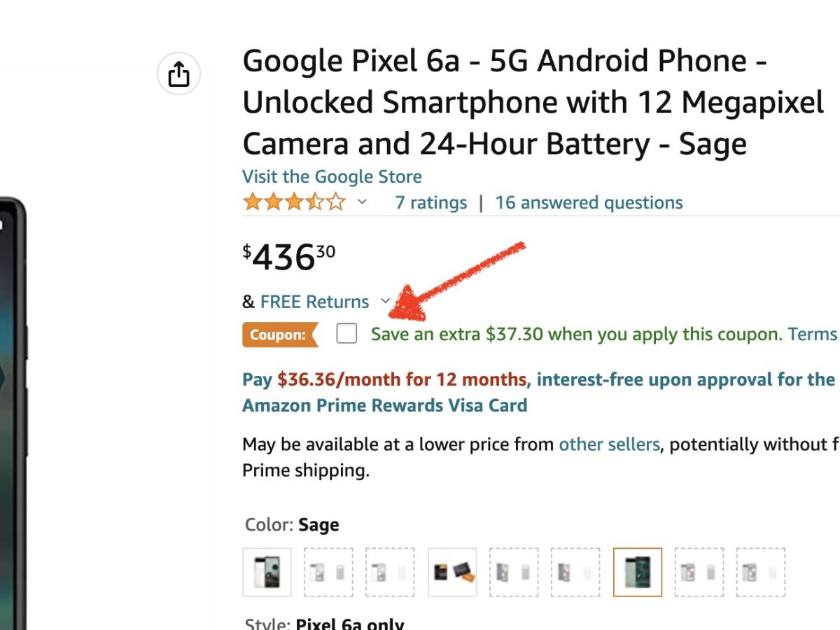The image size is (840, 630).
Task: Open the coupon Terms link
Action: point(812,334)
